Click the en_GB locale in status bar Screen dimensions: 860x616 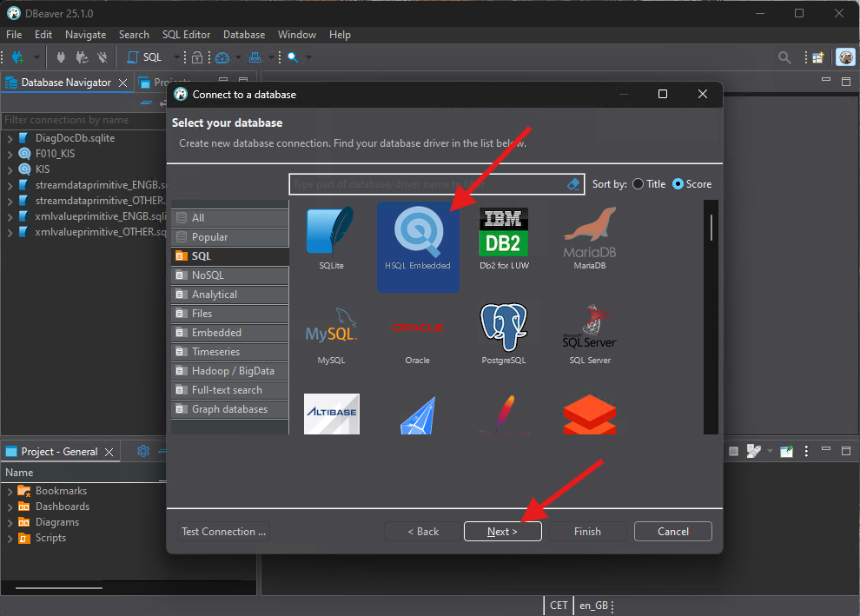point(593,606)
